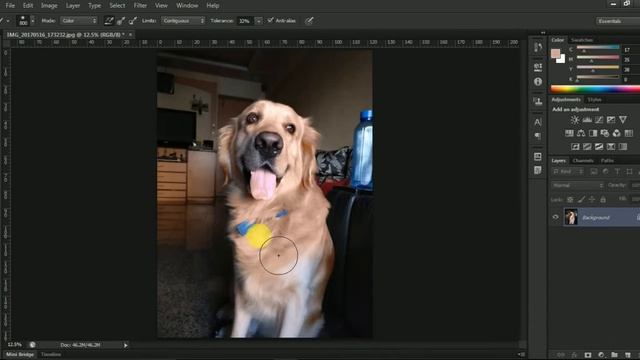Select Sampling: Background Swatch icon
The height and width of the screenshot is (360, 640).
pyautogui.click(x=133, y=20)
